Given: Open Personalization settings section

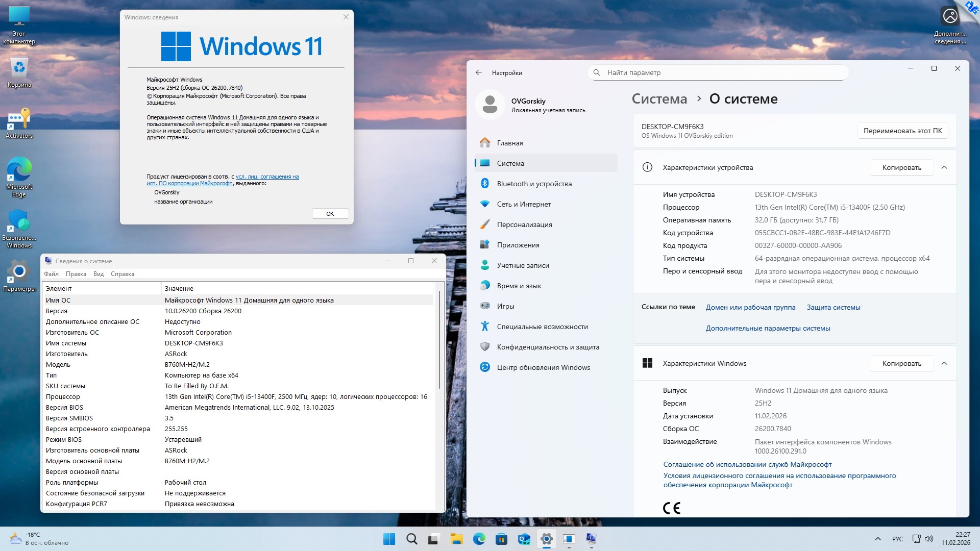Looking at the screenshot, I should click(524, 224).
